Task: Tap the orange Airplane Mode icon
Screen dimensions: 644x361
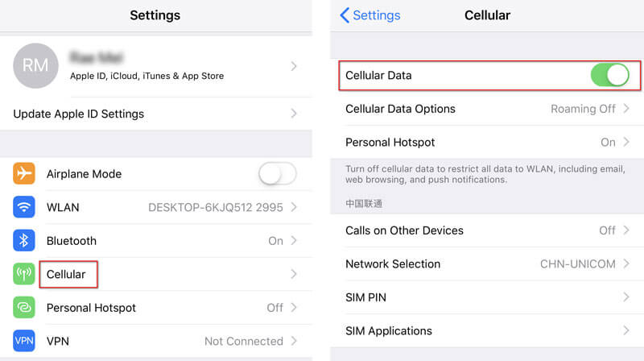Action: pyautogui.click(x=24, y=173)
